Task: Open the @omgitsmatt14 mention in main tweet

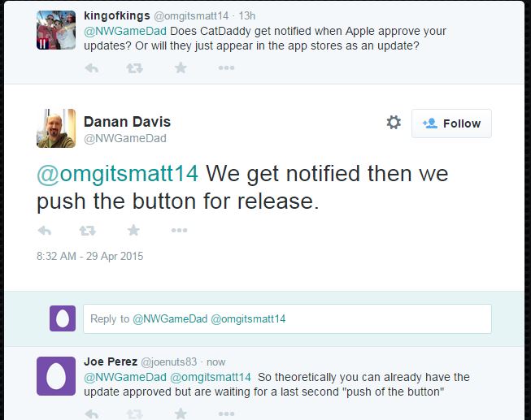Action: pyautogui.click(x=117, y=174)
